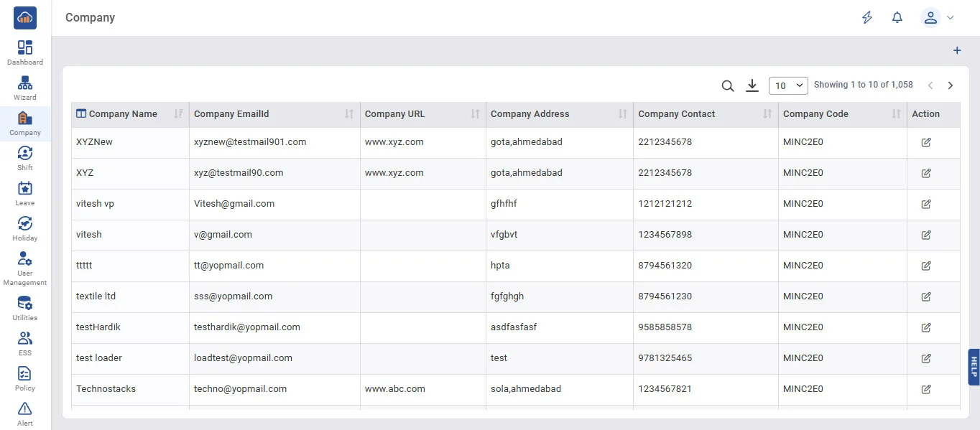Go to the Leave section

(25, 193)
